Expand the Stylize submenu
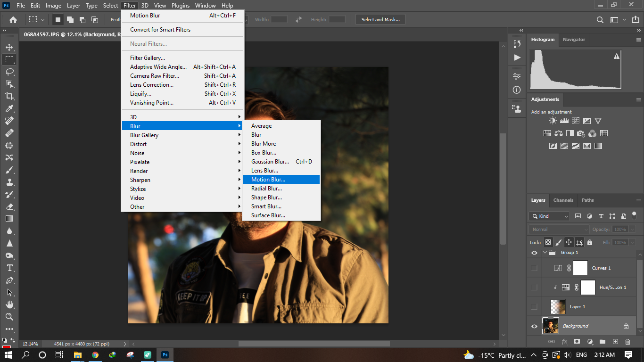 tap(183, 189)
